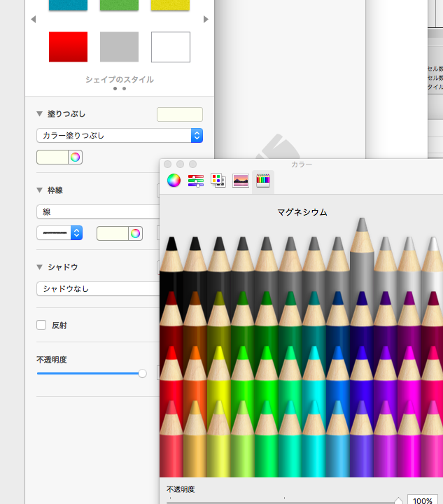This screenshot has width=443, height=504.
Task: Switch to the color sliders tab
Action: [x=196, y=181]
